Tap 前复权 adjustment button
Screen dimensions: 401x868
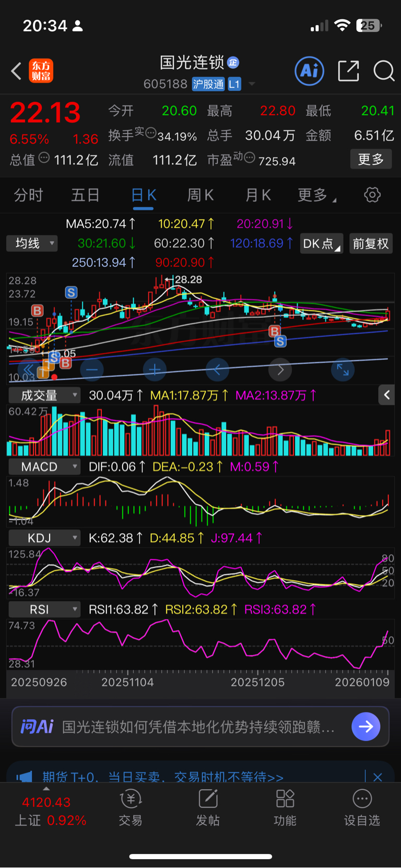click(x=370, y=244)
